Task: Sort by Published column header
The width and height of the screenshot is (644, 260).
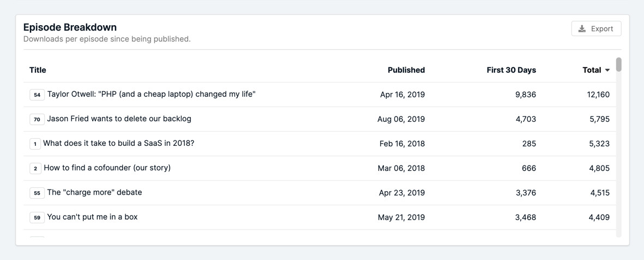Action: click(406, 70)
